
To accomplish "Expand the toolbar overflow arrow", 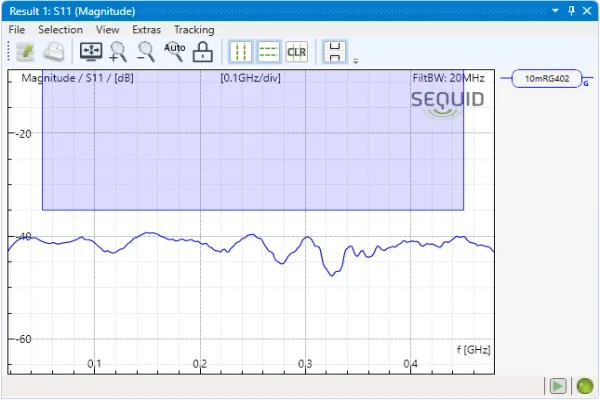I will click(355, 60).
